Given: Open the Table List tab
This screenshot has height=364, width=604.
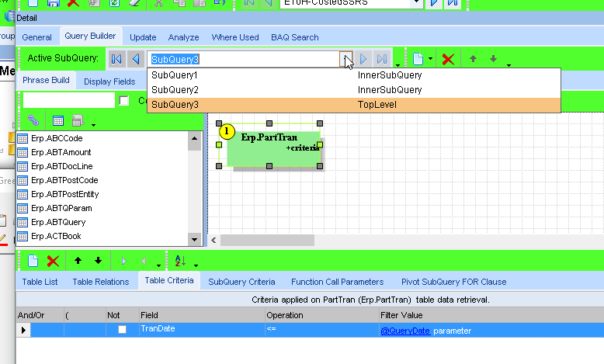Looking at the screenshot, I should tap(40, 282).
